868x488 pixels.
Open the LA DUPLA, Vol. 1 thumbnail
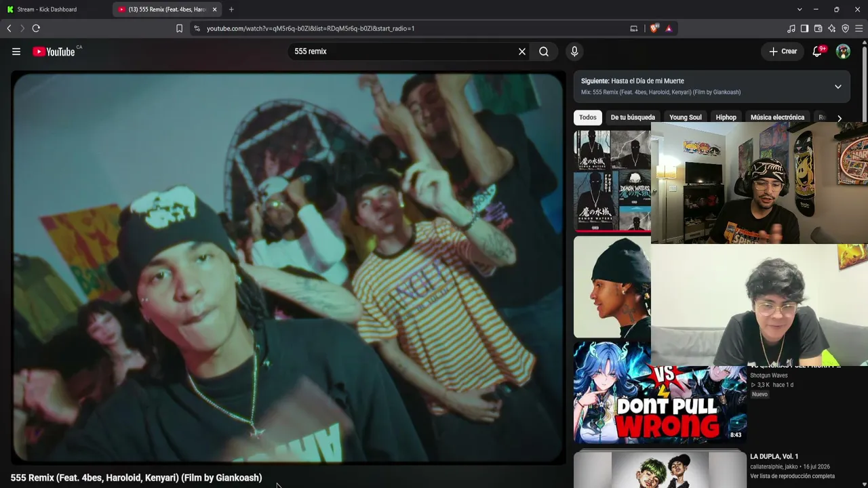pos(660,469)
